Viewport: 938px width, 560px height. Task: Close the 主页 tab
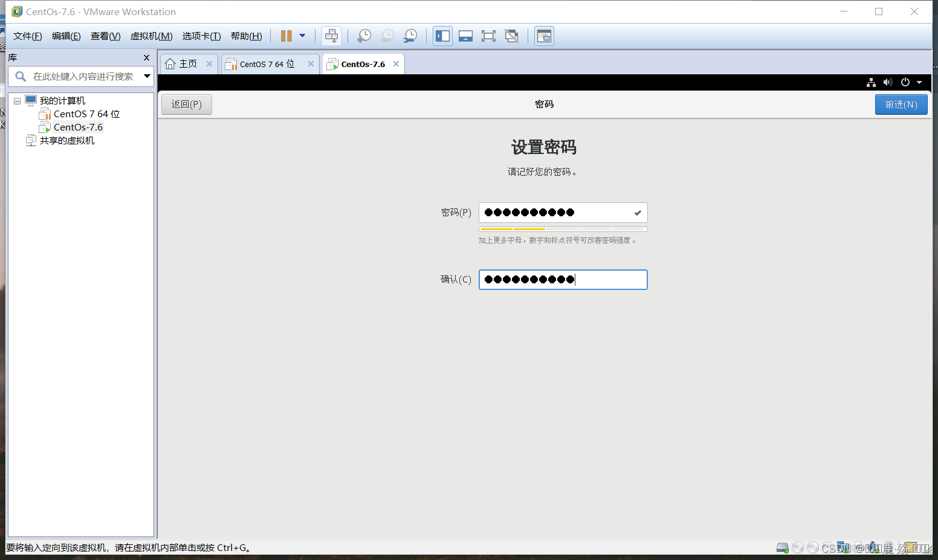(x=209, y=64)
